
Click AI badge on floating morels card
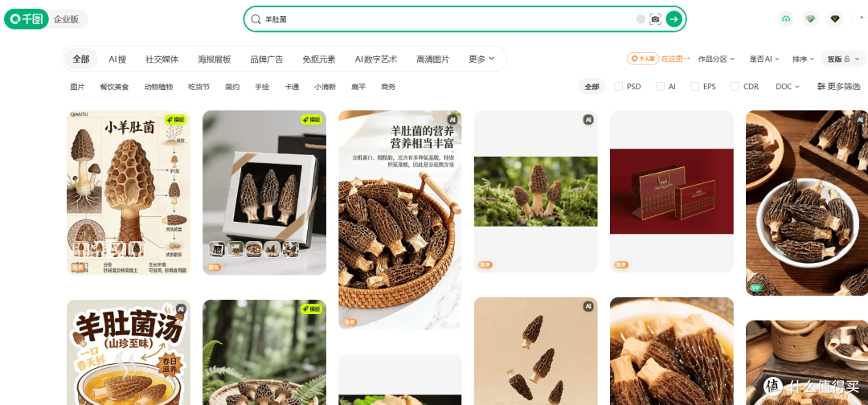point(588,306)
